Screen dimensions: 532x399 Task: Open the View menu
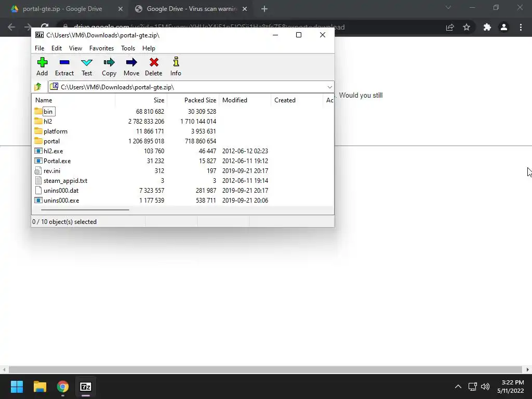[75, 48]
